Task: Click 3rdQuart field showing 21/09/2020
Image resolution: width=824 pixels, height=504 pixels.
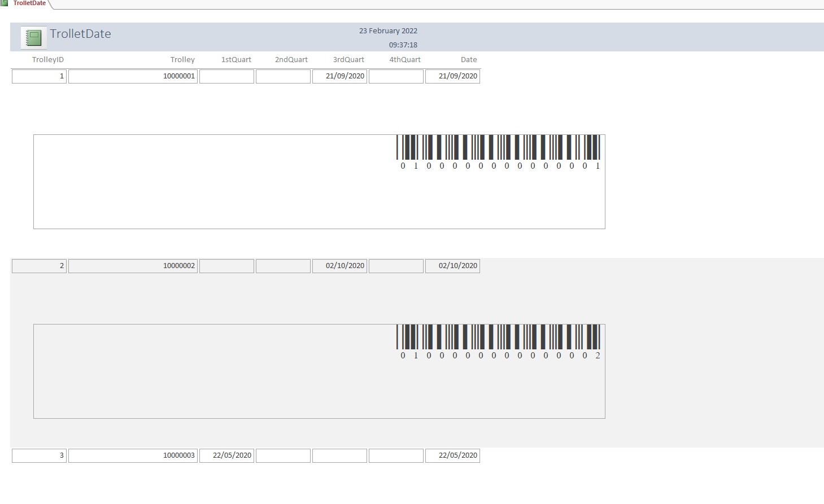Action: click(339, 76)
